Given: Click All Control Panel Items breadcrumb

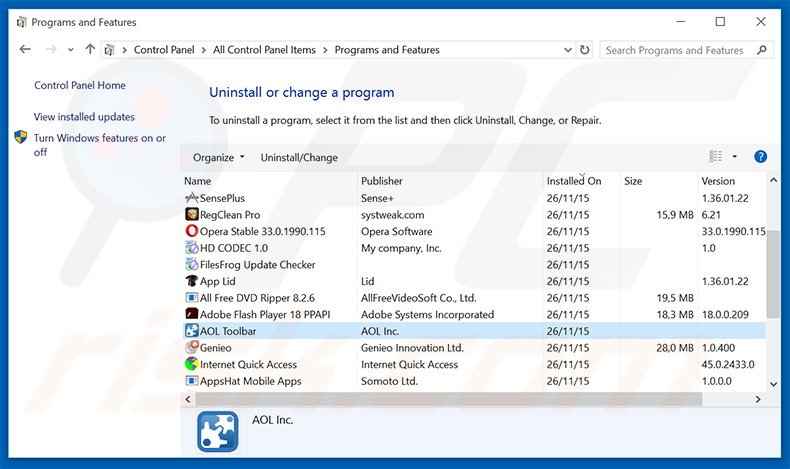Looking at the screenshot, I should point(264,50).
